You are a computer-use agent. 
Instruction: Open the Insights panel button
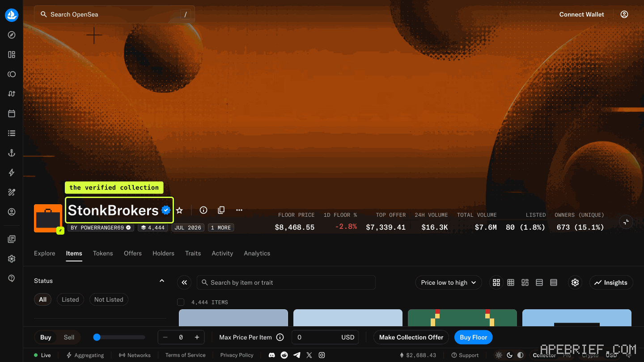click(611, 282)
